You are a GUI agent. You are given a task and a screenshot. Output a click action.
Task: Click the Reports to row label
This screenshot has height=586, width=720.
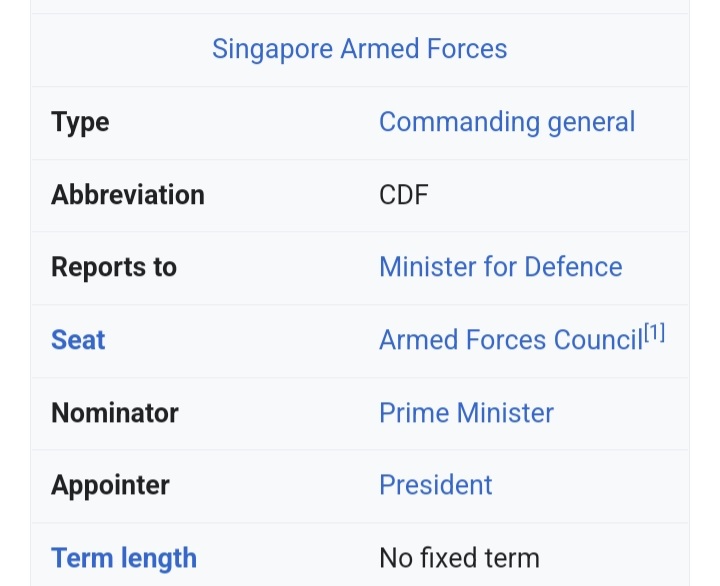(114, 267)
